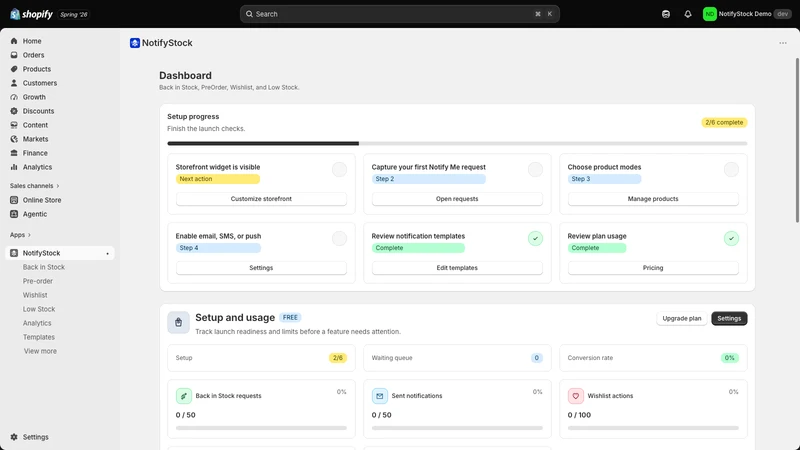The height and width of the screenshot is (450, 800).
Task: Open the Content sidebar icon
Action: click(x=14, y=125)
